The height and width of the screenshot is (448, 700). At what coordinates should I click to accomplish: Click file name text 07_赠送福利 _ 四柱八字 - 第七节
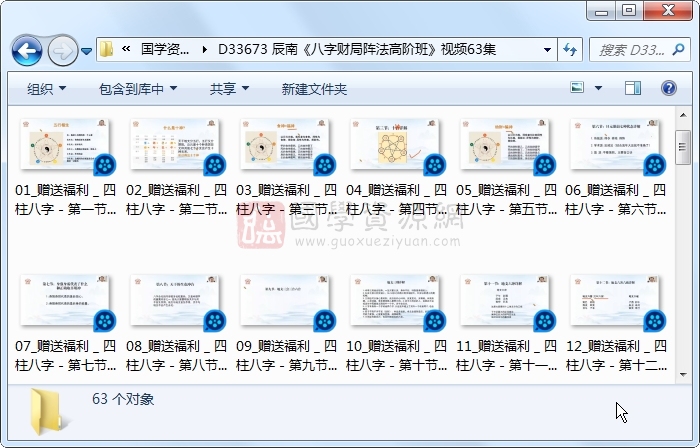[66, 356]
